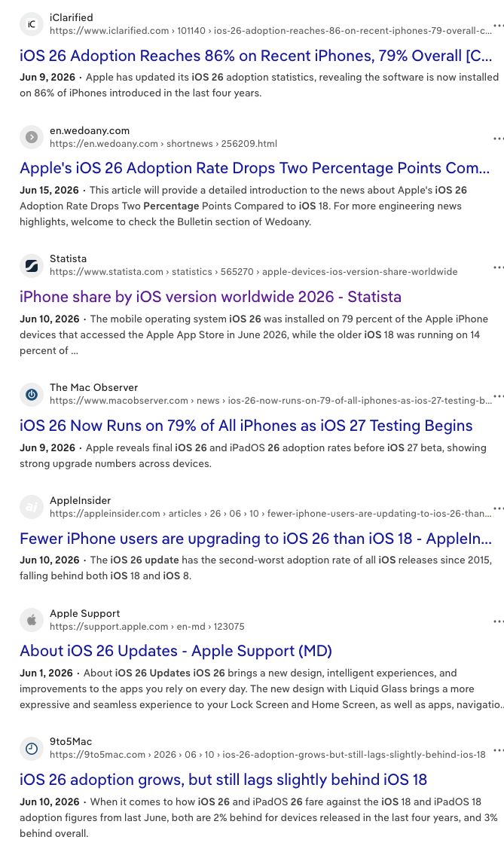
Task: Open more options for wedoany result
Action: pyautogui.click(x=498, y=139)
